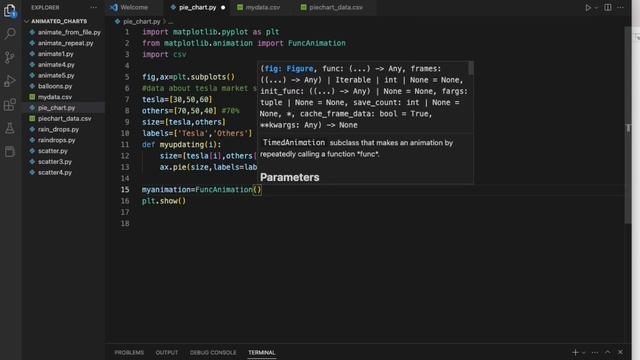This screenshot has height=360, width=640.
Task: Close the bottom terminal panel
Action: pyautogui.click(x=620, y=352)
